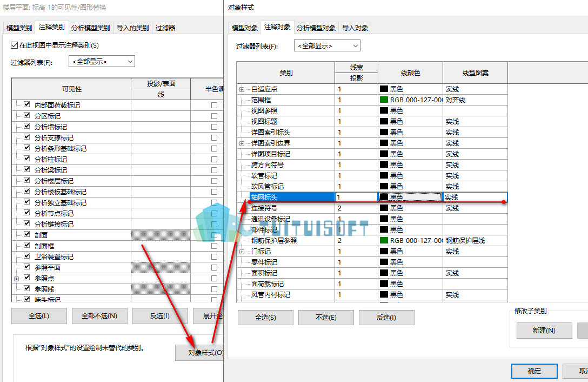Screen dimensions: 588x382
Task: Select 风管内衬标记 category row
Action: point(271,295)
